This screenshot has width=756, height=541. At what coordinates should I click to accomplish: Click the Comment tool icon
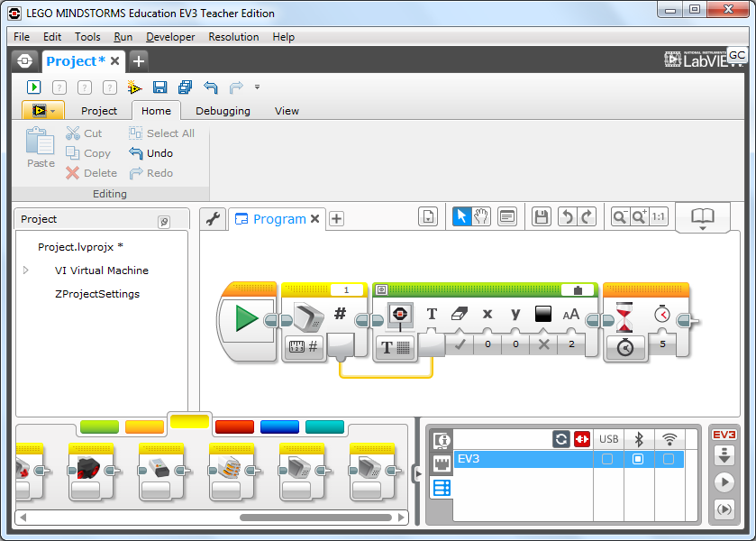pyautogui.click(x=506, y=216)
